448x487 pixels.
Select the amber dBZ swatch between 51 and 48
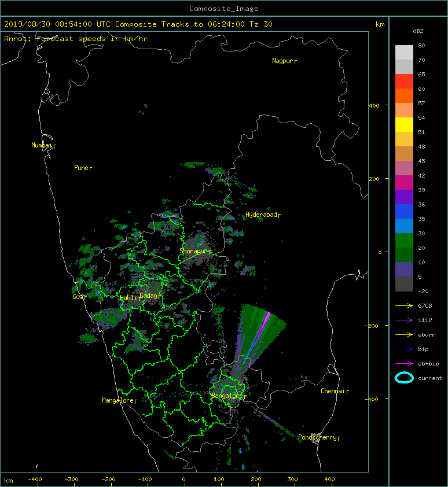(x=404, y=139)
